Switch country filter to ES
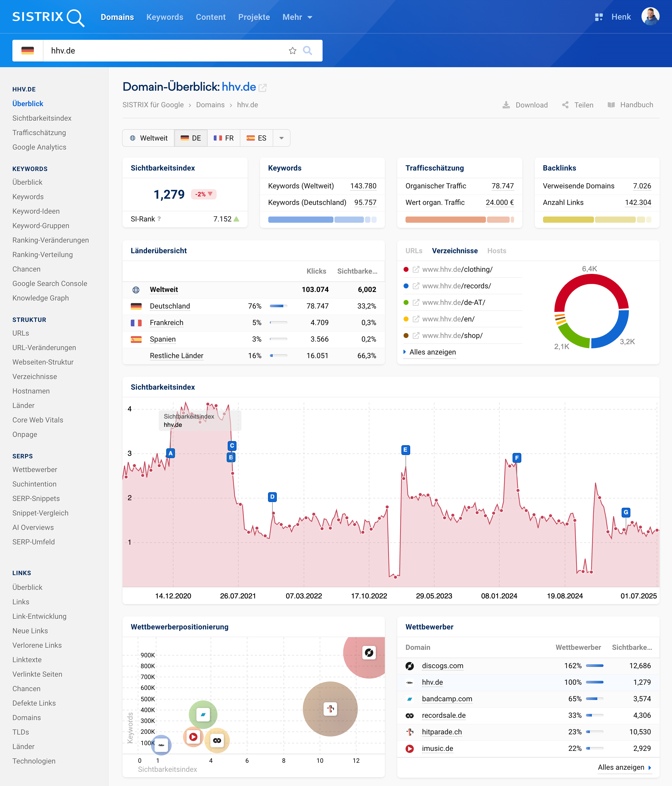The image size is (672, 786). tap(256, 138)
